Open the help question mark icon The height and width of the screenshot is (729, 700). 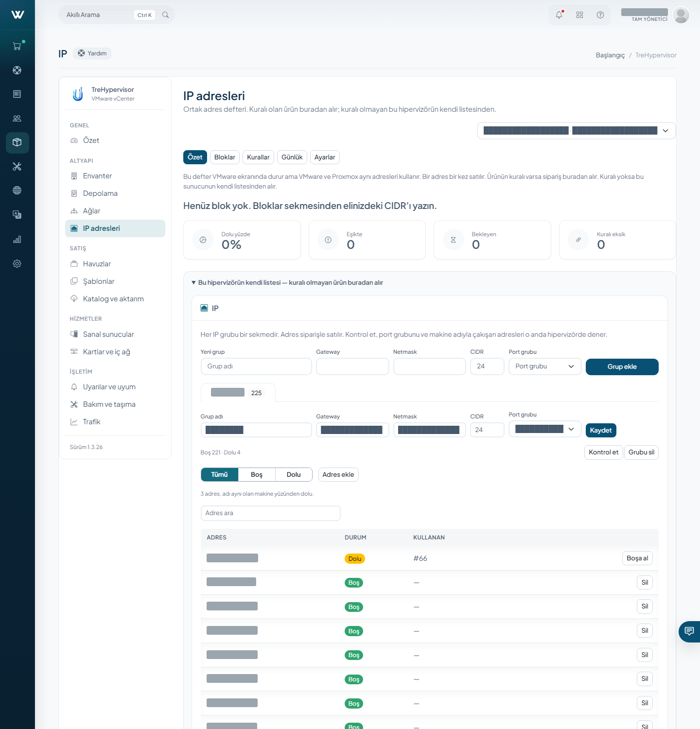coord(600,15)
